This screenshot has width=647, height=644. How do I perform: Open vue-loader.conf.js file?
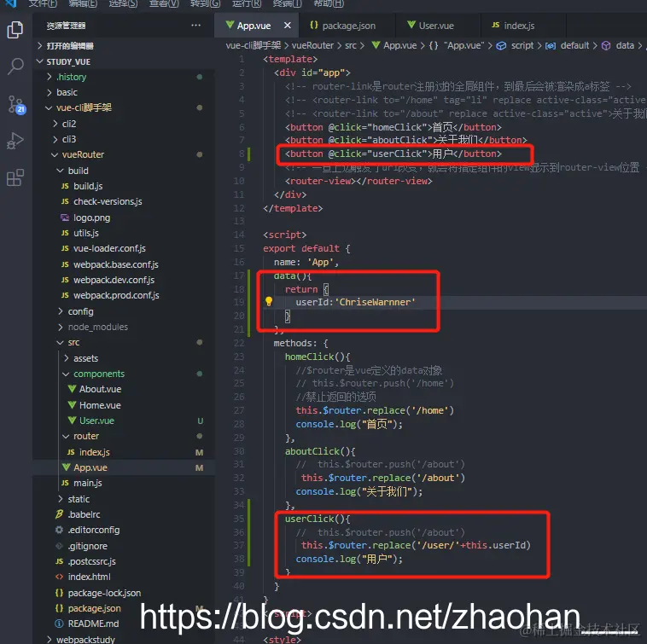tap(109, 248)
